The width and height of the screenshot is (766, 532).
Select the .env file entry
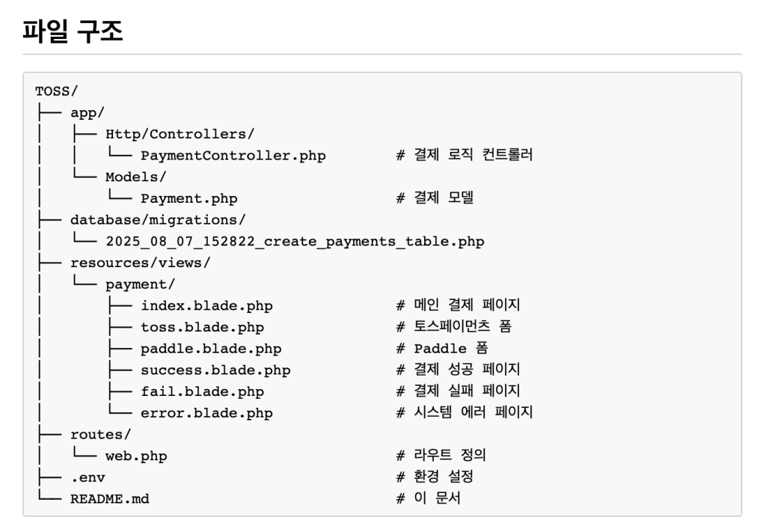(88, 478)
